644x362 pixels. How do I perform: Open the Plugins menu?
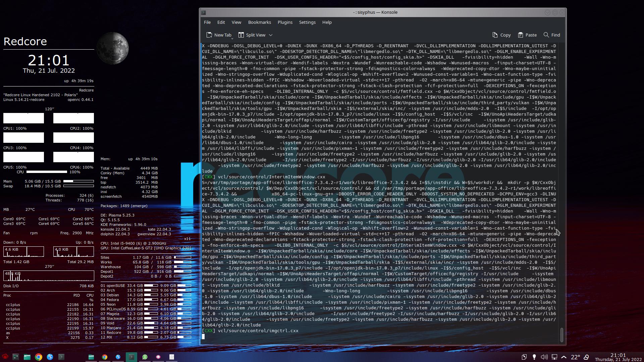point(285,22)
